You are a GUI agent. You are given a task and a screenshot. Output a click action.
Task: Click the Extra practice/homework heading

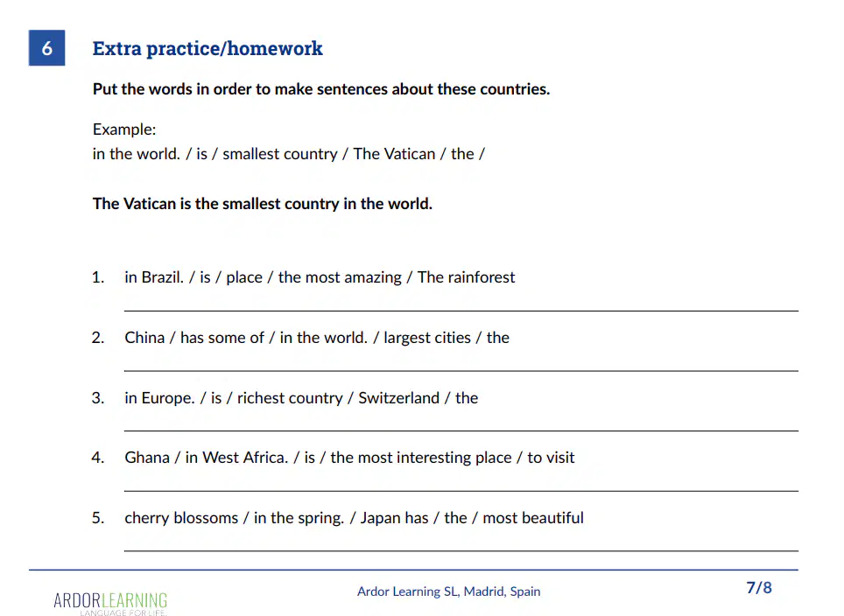tap(207, 48)
